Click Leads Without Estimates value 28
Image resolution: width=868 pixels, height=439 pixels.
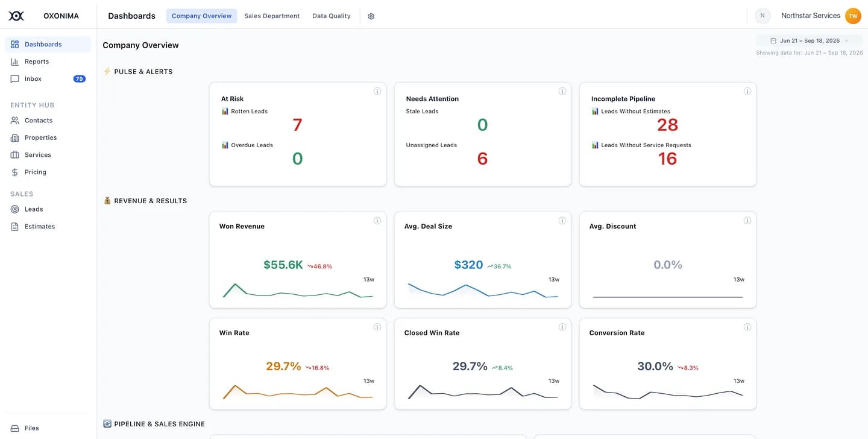pos(668,125)
